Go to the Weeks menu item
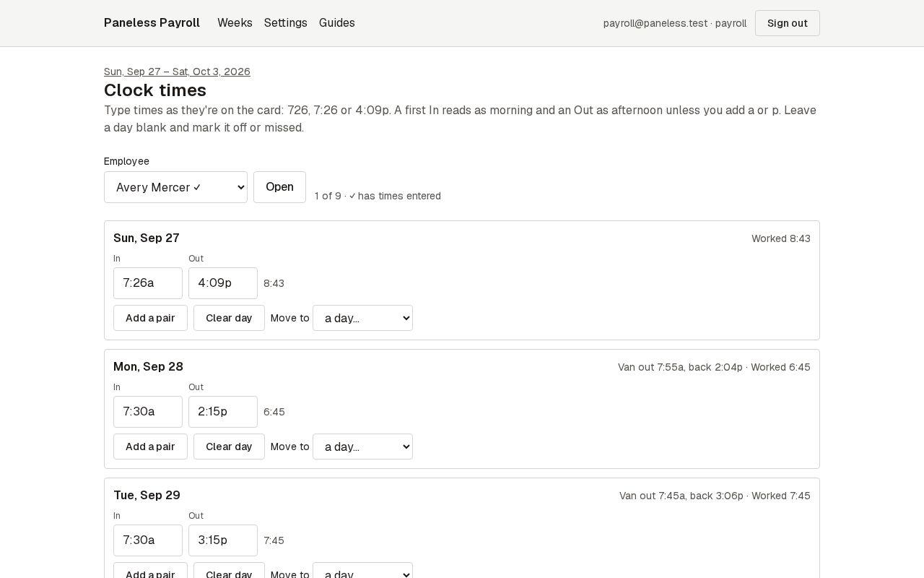This screenshot has width=924, height=578. coord(235,23)
